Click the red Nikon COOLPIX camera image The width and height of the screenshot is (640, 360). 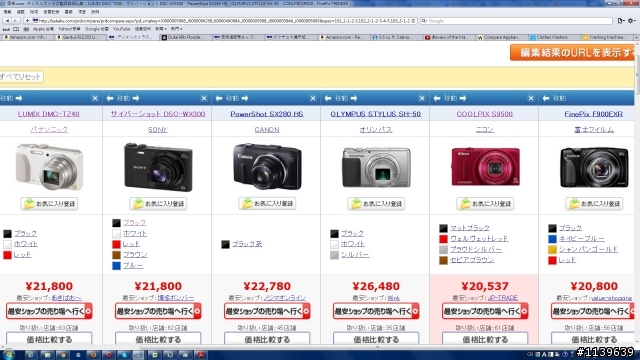coord(485,167)
